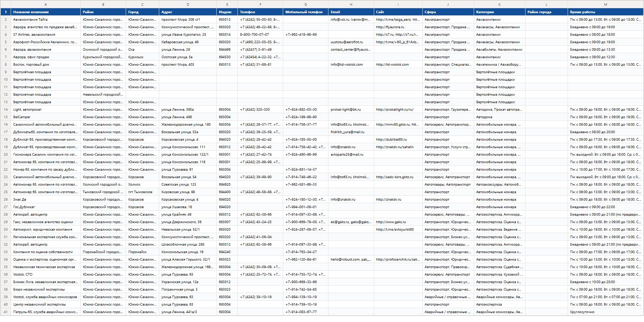The width and height of the screenshot is (644, 322).
Task: Select city cell "Холмск"
Action: 142,185
